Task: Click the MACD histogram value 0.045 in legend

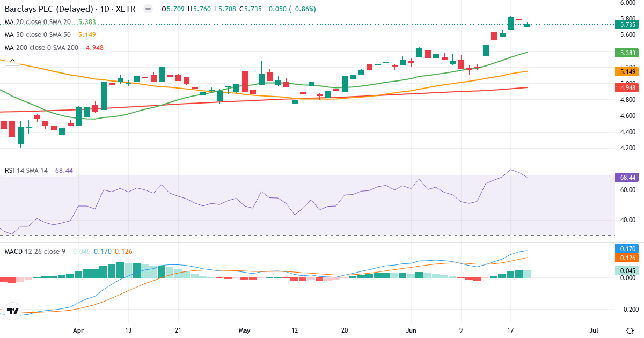Action: pos(82,252)
